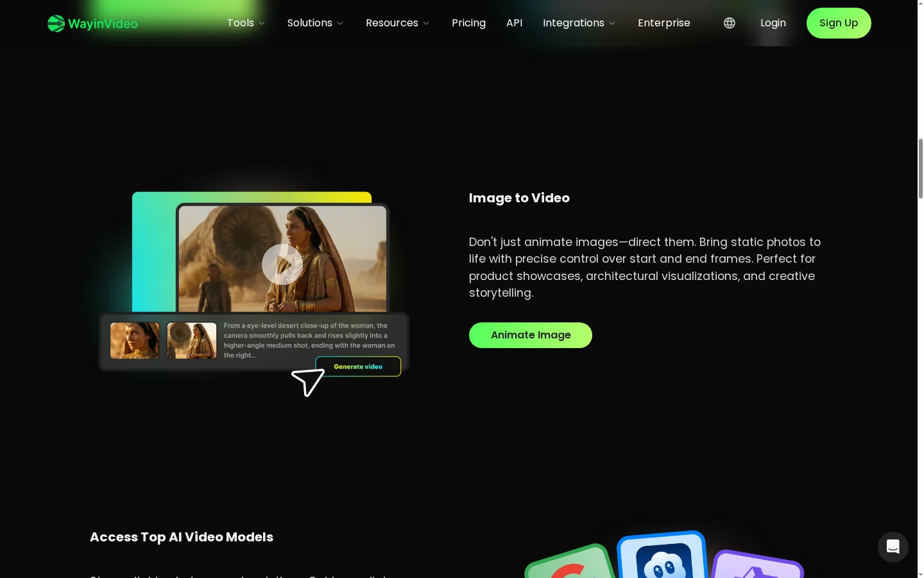Play the Image to Video demo

pyautogui.click(x=282, y=264)
